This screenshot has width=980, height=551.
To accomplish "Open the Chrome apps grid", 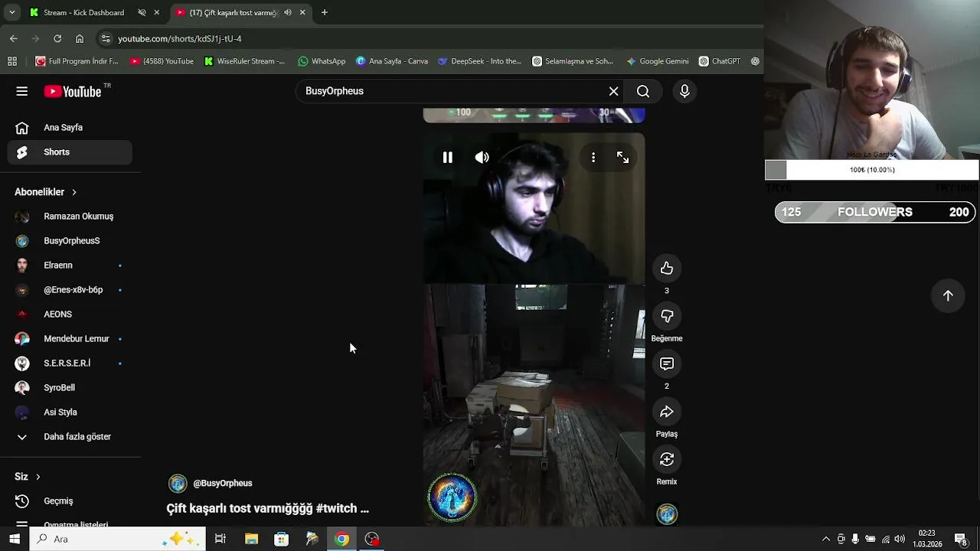I will (x=11, y=61).
